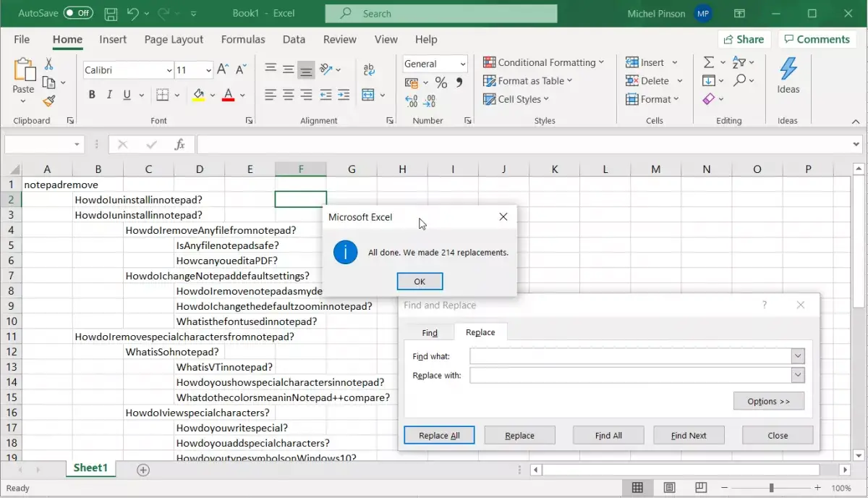This screenshot has width=868, height=498.
Task: Click the AutoSum sigma icon
Action: click(709, 63)
